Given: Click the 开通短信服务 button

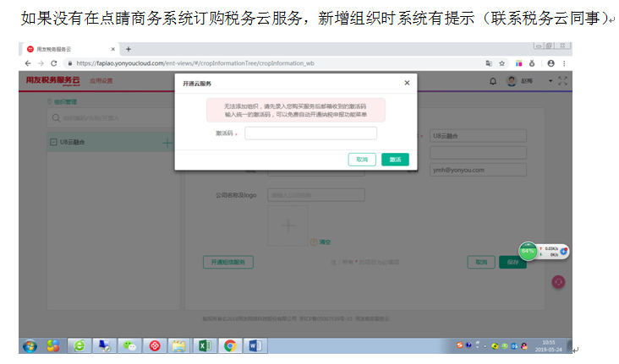Looking at the screenshot, I should (228, 262).
